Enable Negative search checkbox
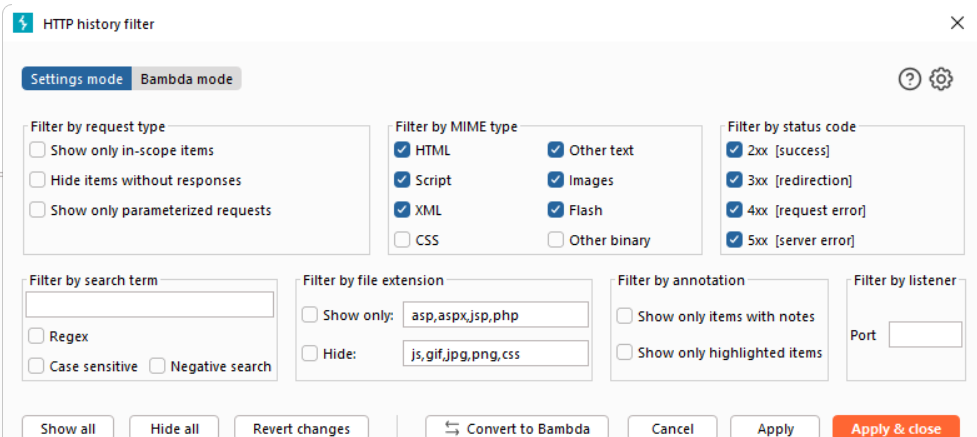Image resolution: width=977 pixels, height=437 pixels. (158, 366)
